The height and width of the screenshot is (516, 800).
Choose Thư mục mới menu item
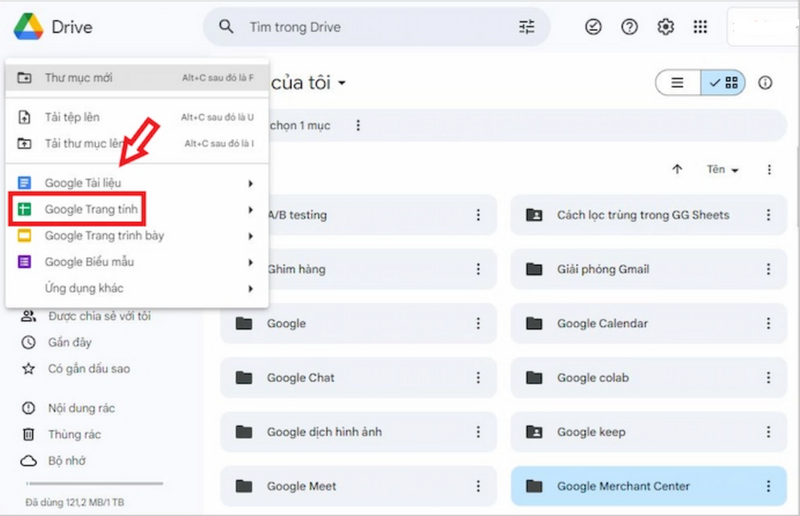(137, 78)
